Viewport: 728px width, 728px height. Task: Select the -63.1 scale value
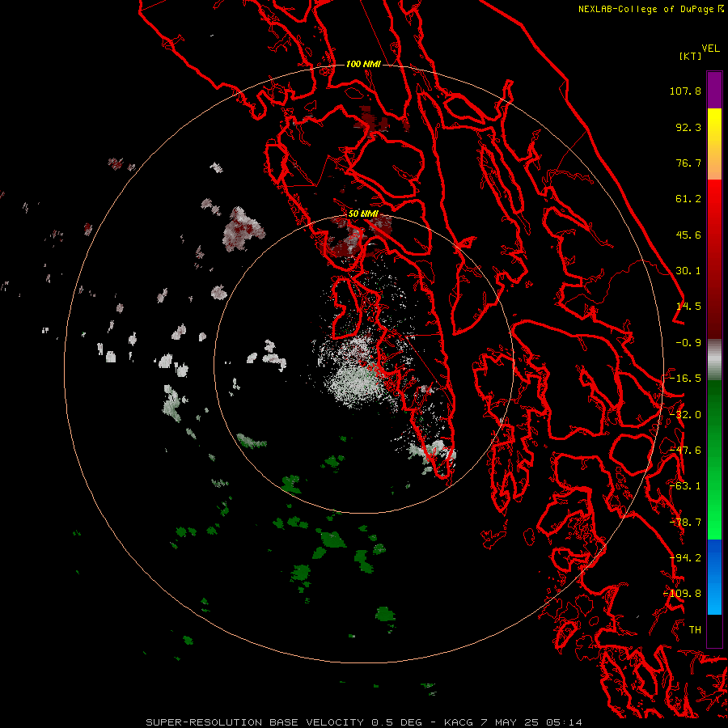point(685,486)
